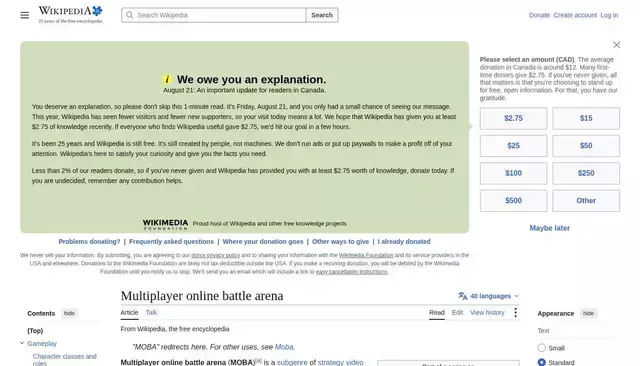Open Problems donating? link
This screenshot has height=366, width=640.
[x=89, y=242]
